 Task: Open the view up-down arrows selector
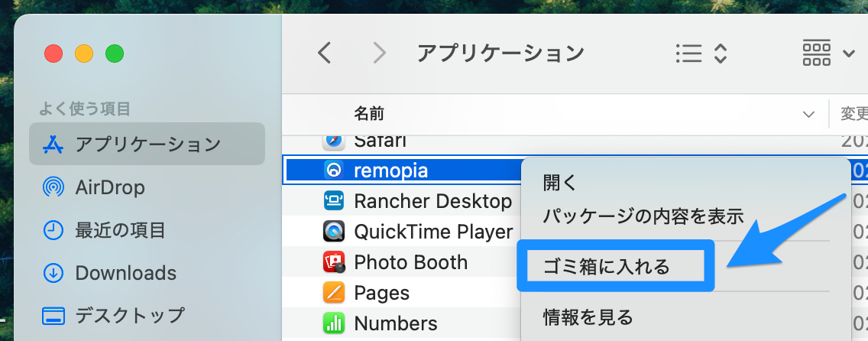tap(721, 54)
